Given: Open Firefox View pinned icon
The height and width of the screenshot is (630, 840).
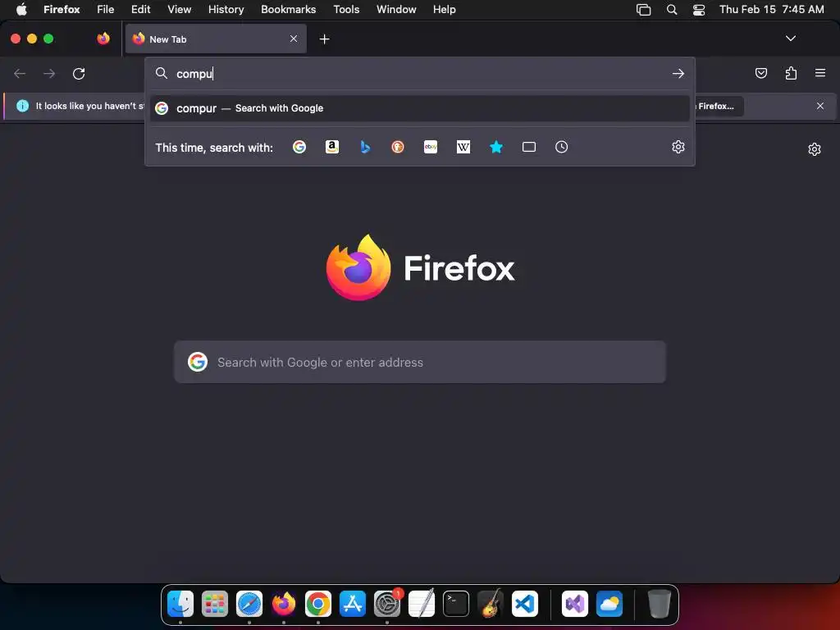Looking at the screenshot, I should [x=103, y=39].
